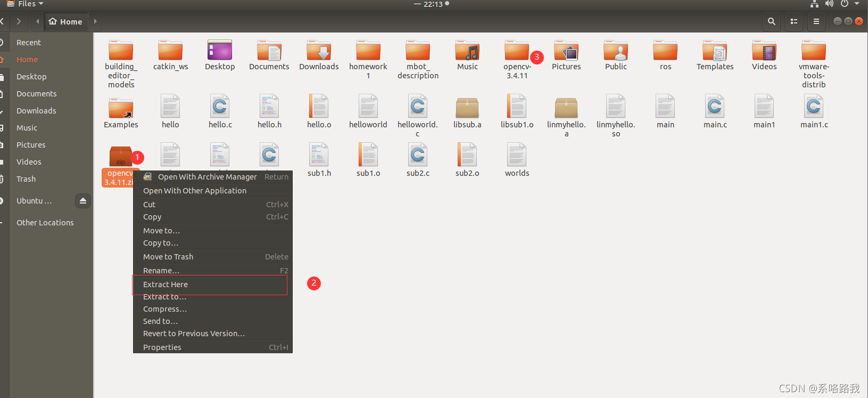868x398 pixels.
Task: Open the network status indicator
Action: (814, 4)
